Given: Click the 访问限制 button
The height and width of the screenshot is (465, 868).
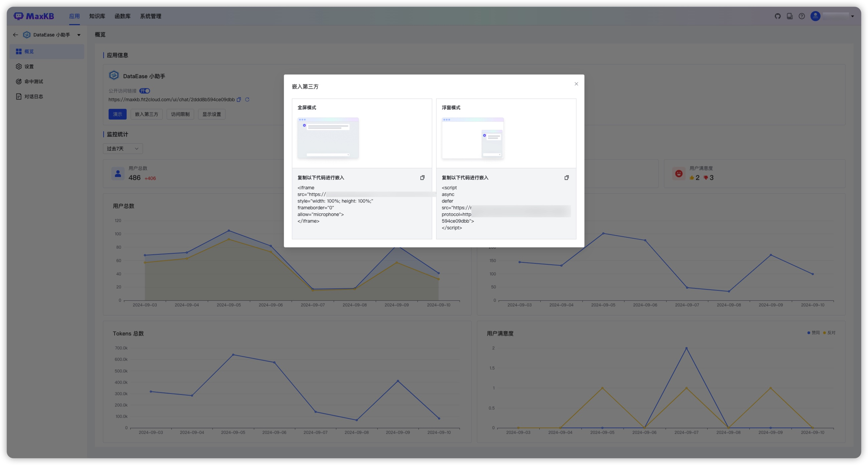Looking at the screenshot, I should tap(180, 114).
